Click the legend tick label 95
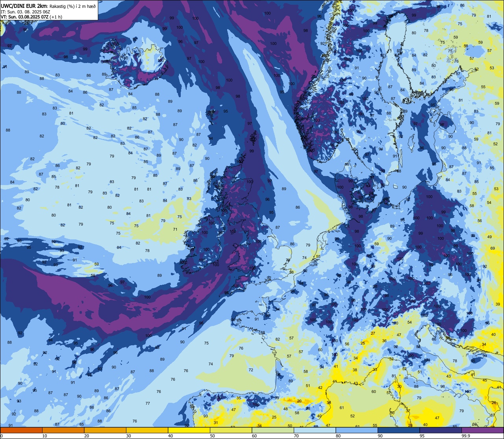 coord(422,436)
